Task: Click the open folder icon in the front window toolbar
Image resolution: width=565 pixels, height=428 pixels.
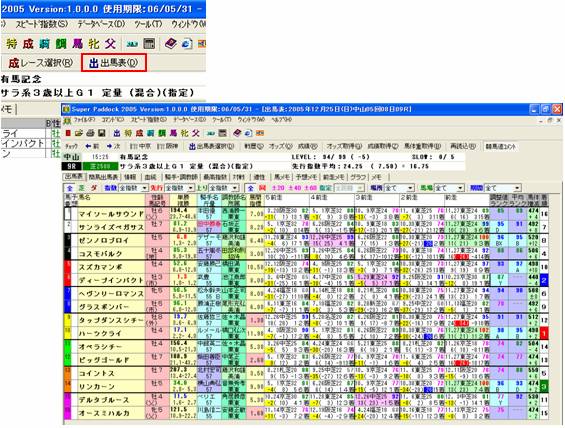Action: pyautogui.click(x=79, y=133)
